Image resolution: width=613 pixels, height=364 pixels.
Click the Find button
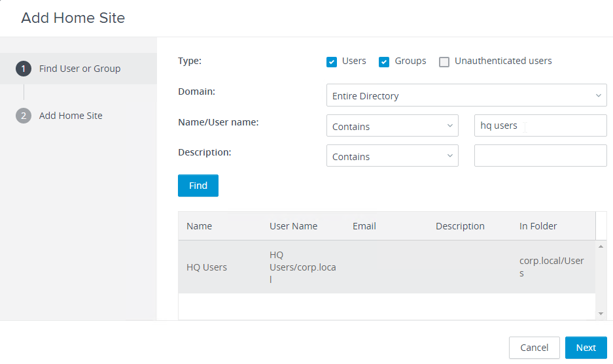pos(198,186)
